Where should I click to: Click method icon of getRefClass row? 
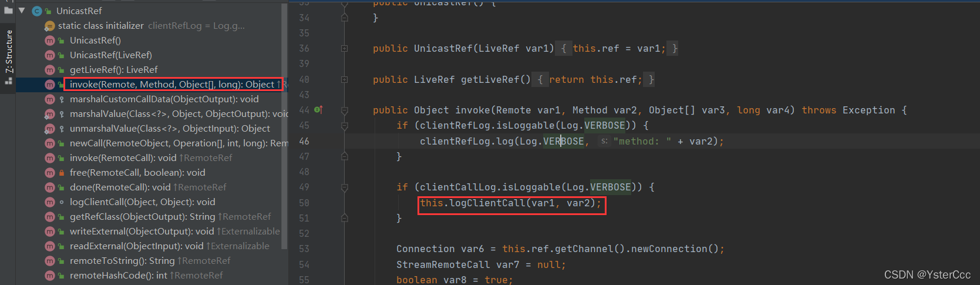tap(50, 217)
